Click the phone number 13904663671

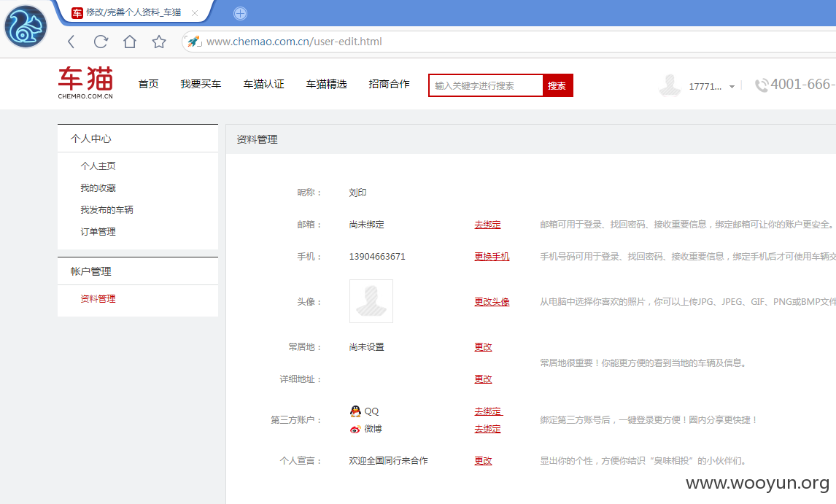(x=377, y=257)
